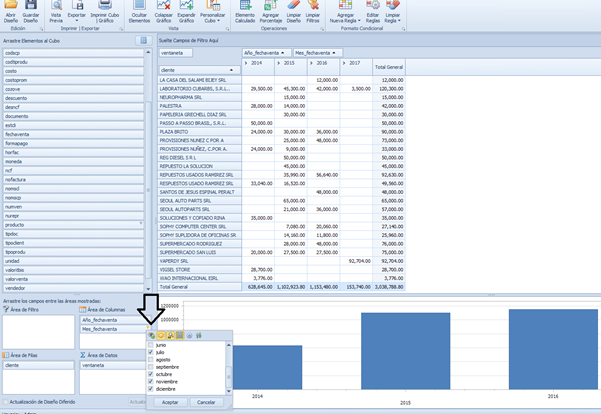Click Guardar Diseño in the ribbon
Screen dimensions: 601x414
tap(31, 10)
